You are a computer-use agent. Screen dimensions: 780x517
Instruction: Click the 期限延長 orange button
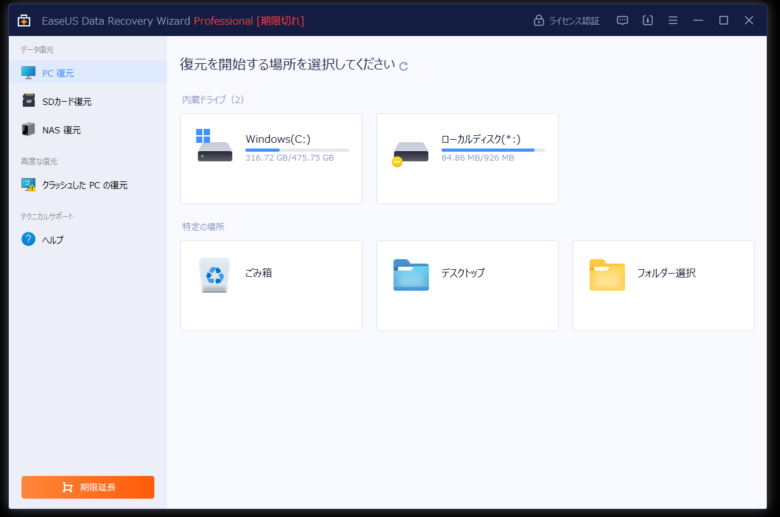[x=88, y=487]
